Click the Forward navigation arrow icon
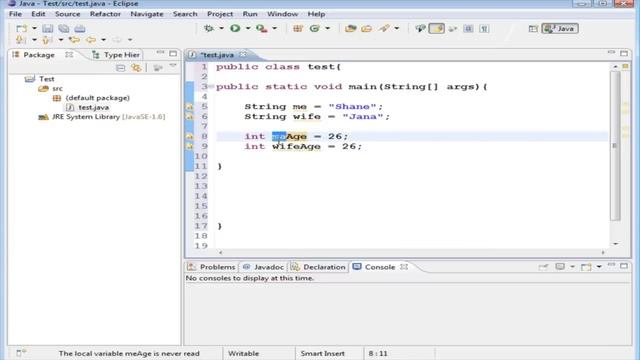Viewport: 640px width, 360px height. [117, 40]
